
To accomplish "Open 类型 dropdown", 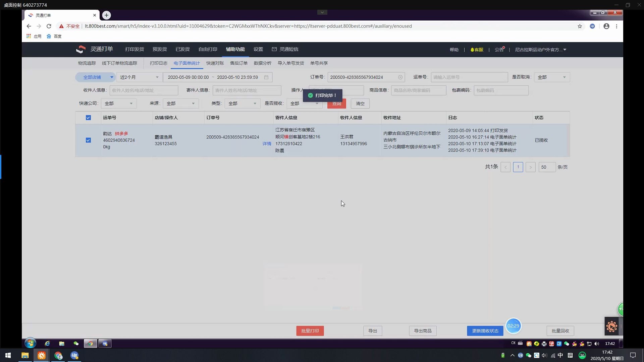I will pos(243,104).
